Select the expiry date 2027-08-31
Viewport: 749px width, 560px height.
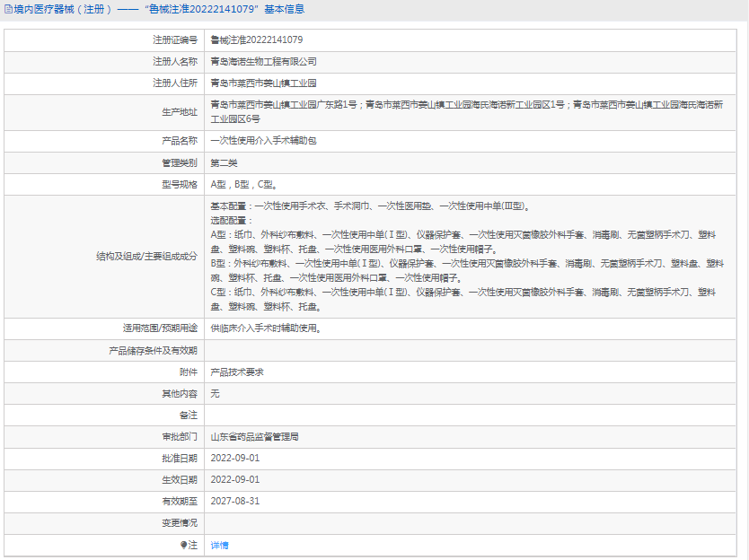pyautogui.click(x=235, y=502)
